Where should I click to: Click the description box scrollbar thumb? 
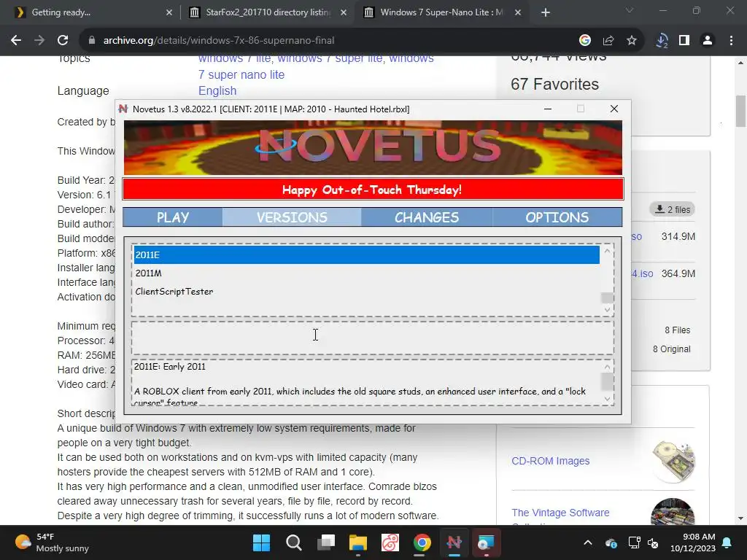coord(607,382)
